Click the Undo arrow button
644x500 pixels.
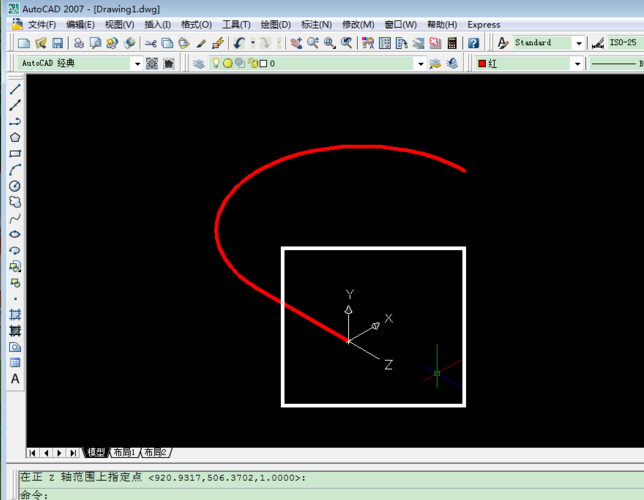(x=239, y=43)
